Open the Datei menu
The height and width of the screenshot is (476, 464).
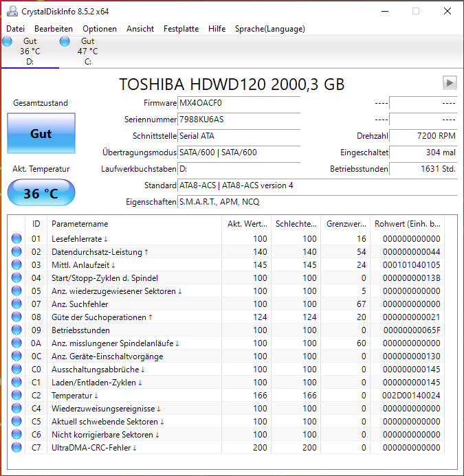point(16,29)
